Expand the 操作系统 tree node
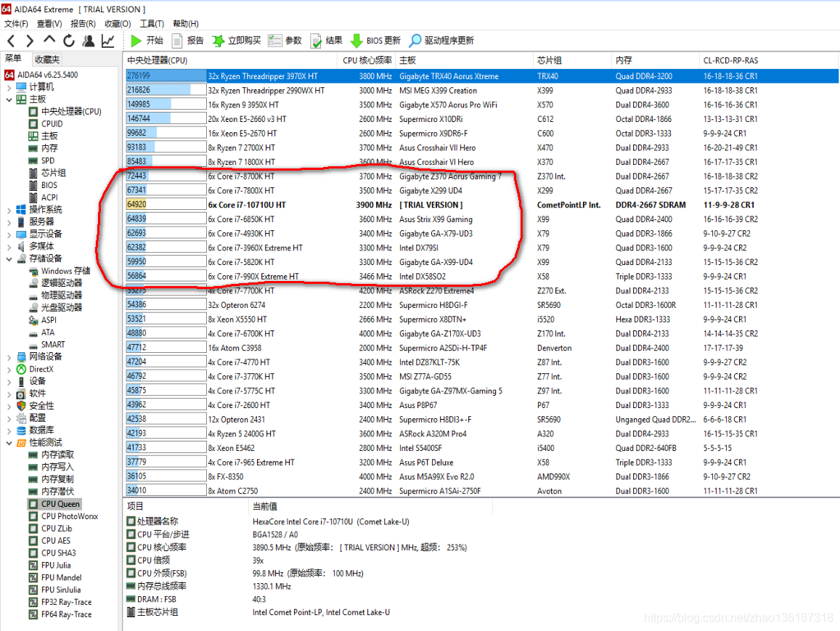 (9, 210)
